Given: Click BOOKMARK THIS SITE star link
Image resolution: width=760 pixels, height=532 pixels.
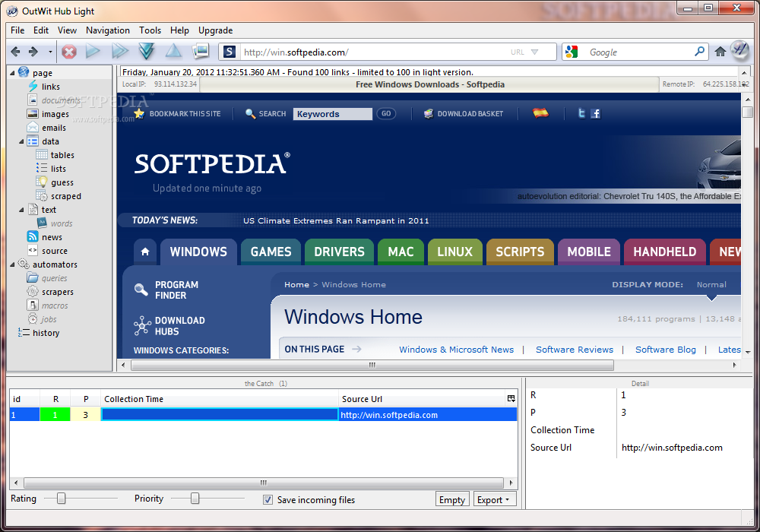Looking at the screenshot, I should pyautogui.click(x=177, y=114).
